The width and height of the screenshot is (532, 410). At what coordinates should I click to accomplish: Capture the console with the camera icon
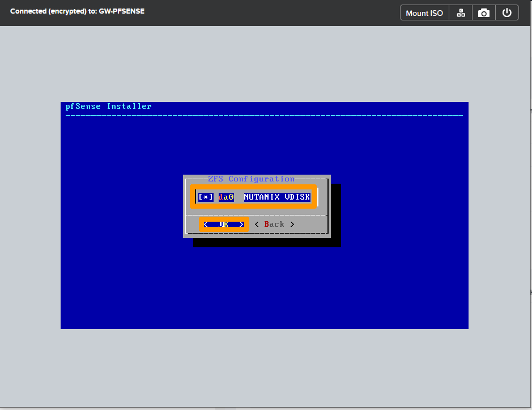pos(483,12)
